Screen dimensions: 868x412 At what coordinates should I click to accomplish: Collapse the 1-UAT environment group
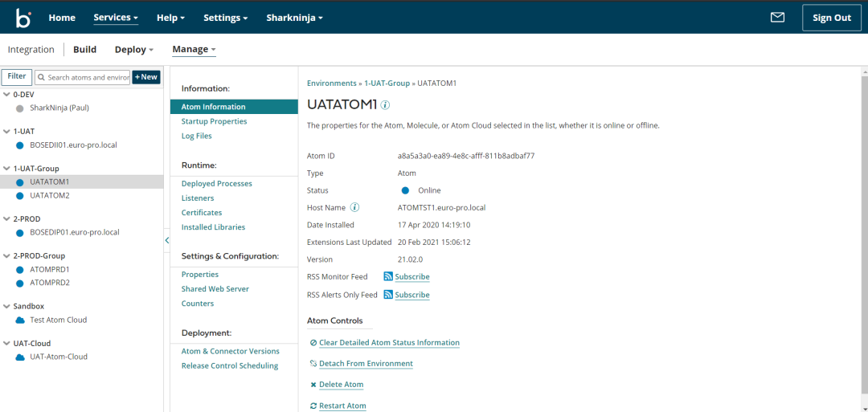(6, 132)
